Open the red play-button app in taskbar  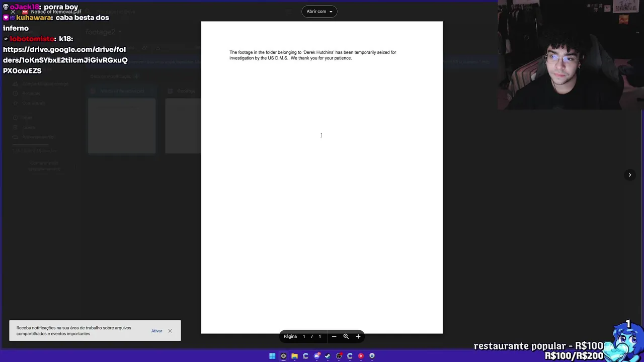coord(361,356)
